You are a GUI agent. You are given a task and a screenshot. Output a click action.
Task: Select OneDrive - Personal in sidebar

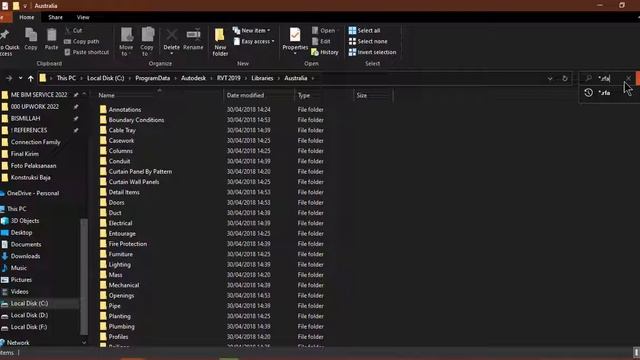tap(33, 193)
